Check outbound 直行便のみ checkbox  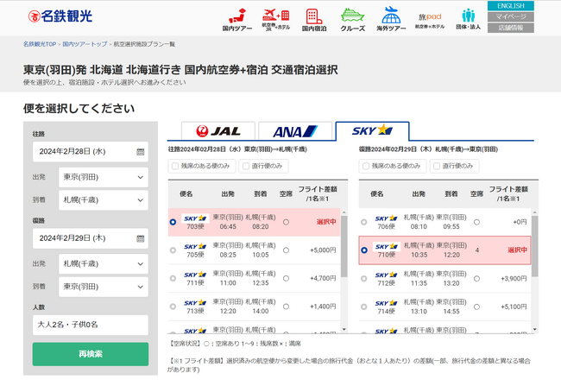(246, 166)
